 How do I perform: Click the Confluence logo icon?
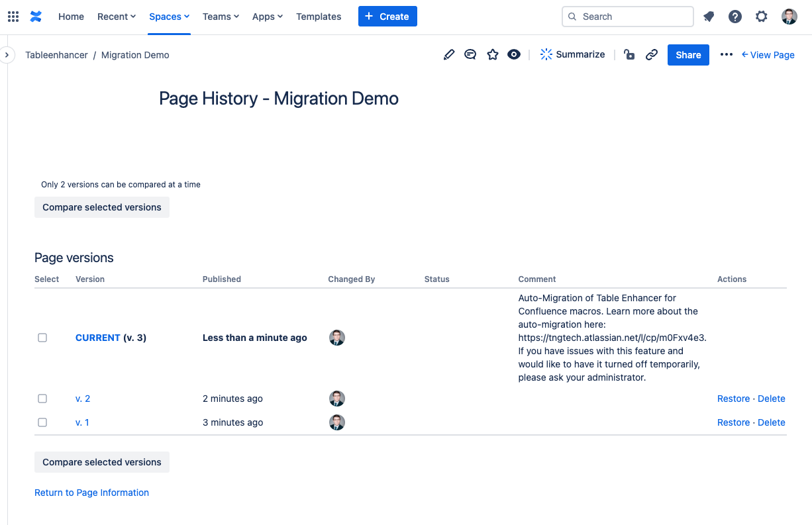coord(36,17)
